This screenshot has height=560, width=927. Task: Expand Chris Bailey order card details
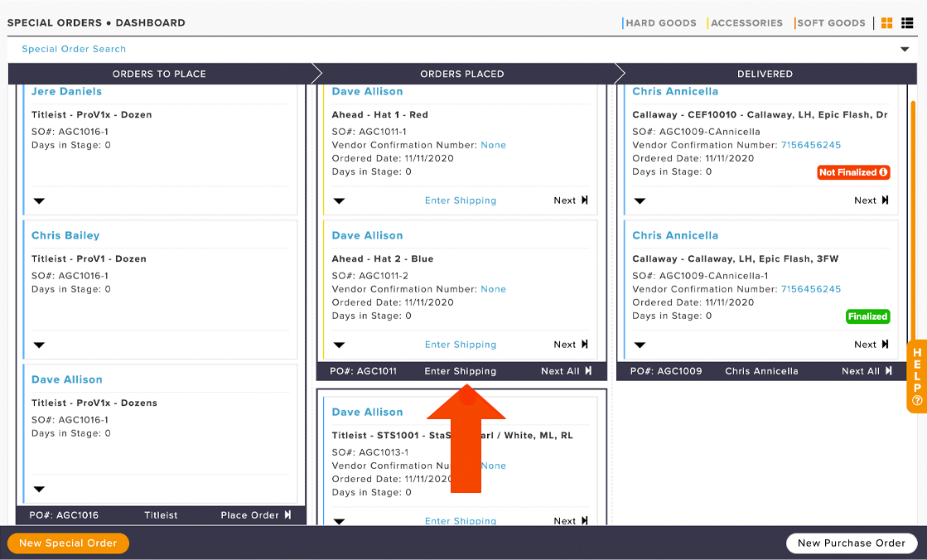click(x=39, y=345)
